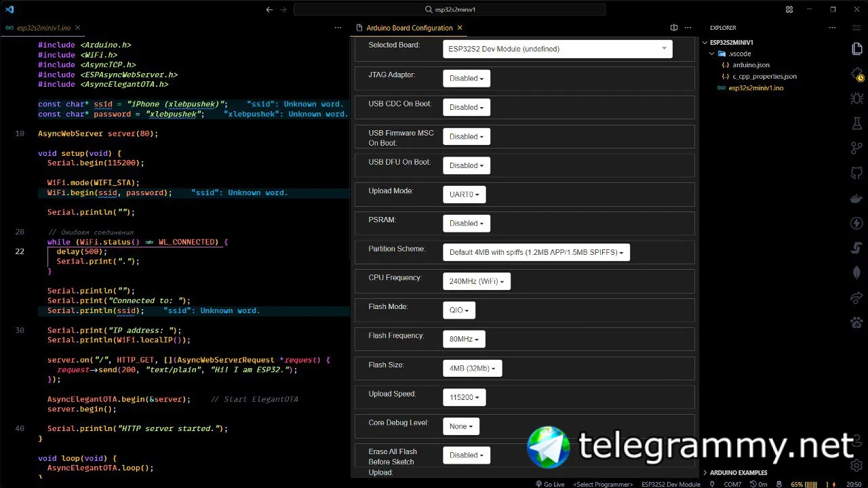Click the AsyncWebServer server(80) code line
868x488 pixels.
coord(98,134)
